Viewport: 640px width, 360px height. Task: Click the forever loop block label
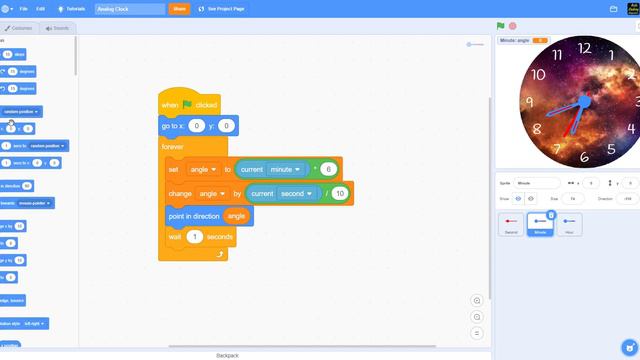pos(173,147)
